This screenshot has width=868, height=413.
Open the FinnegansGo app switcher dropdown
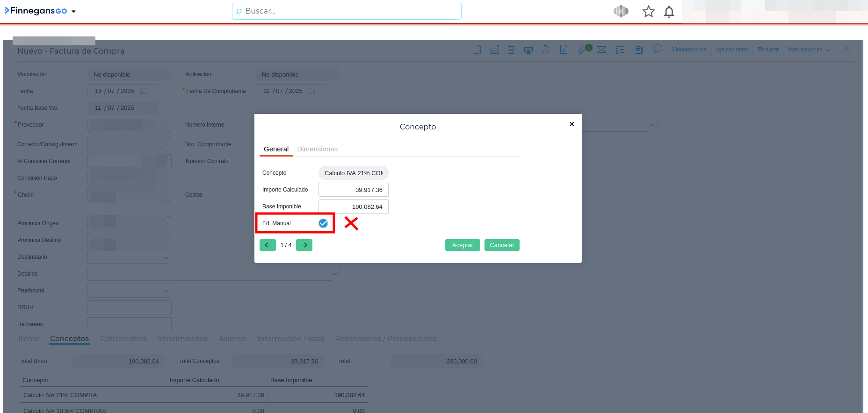[73, 11]
